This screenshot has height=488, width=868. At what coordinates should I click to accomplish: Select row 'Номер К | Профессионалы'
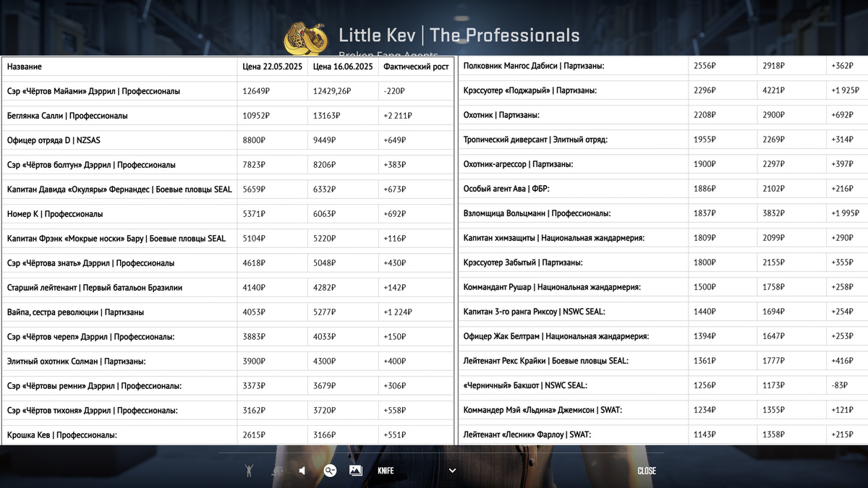click(x=228, y=214)
